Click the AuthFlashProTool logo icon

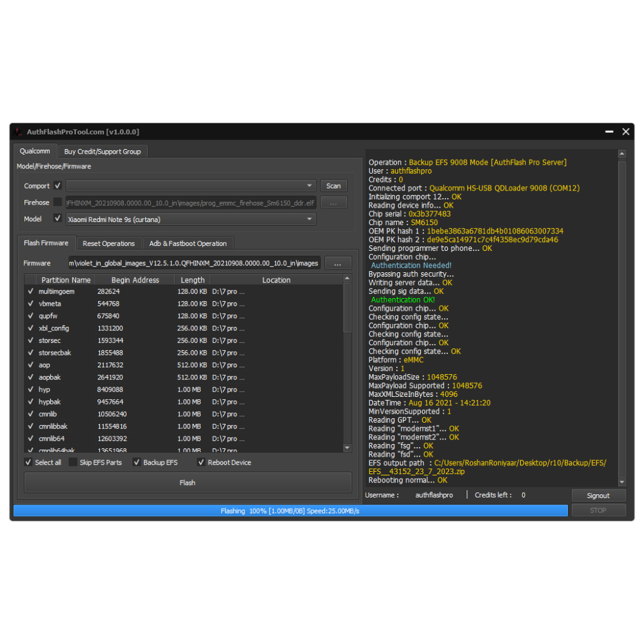point(16,132)
